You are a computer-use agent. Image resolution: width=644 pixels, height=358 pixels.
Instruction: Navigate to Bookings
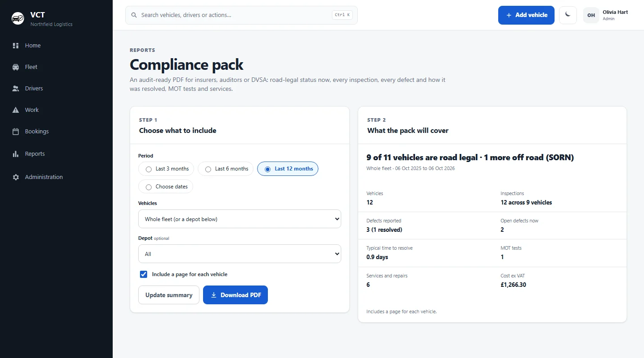37,132
